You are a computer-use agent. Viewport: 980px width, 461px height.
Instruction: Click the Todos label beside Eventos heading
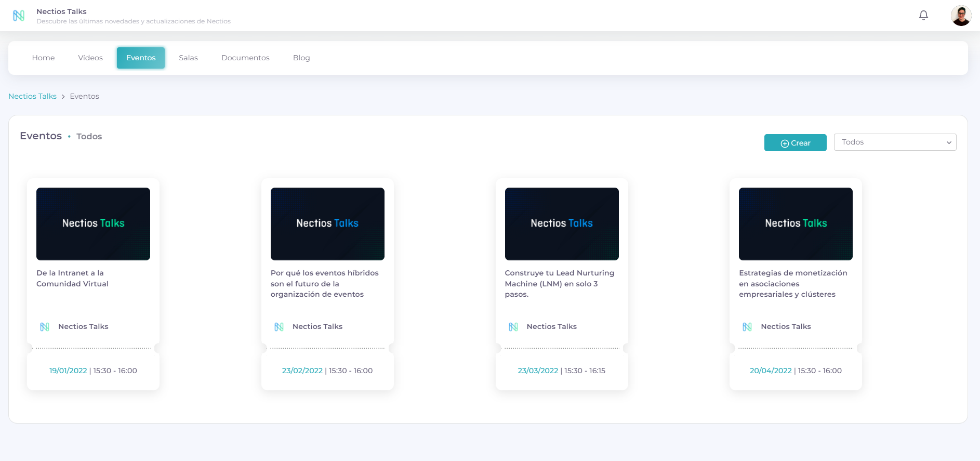click(x=89, y=136)
